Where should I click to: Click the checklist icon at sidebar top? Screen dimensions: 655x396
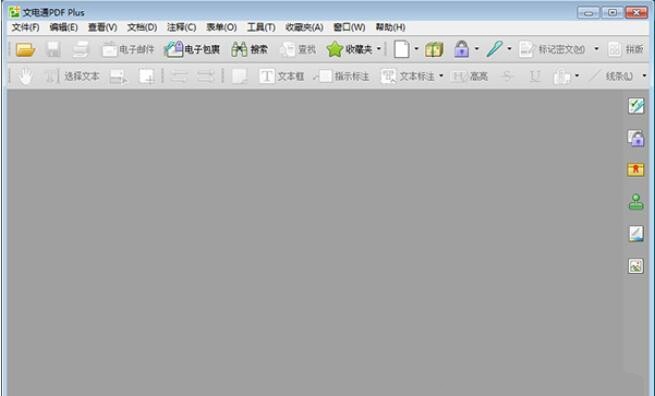[x=636, y=106]
